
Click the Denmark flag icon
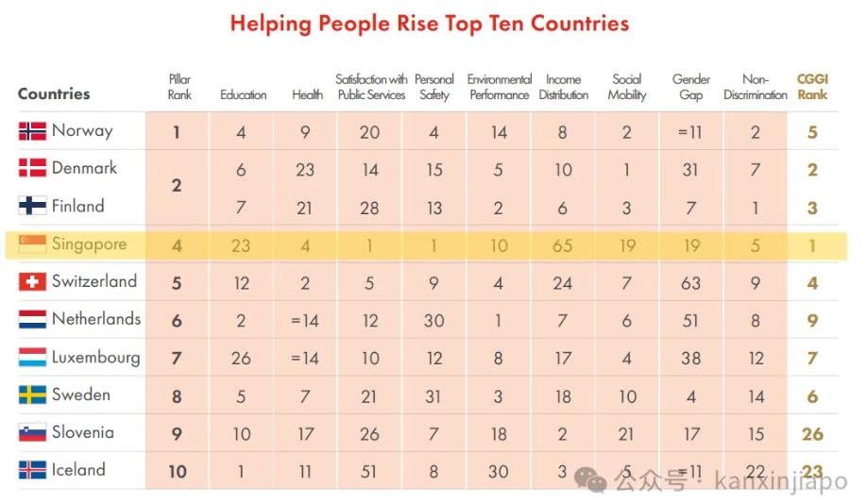32,169
